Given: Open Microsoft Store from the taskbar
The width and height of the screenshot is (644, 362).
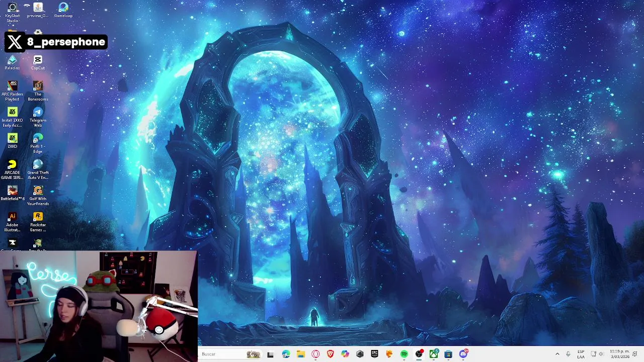Looking at the screenshot, I should click(x=448, y=354).
